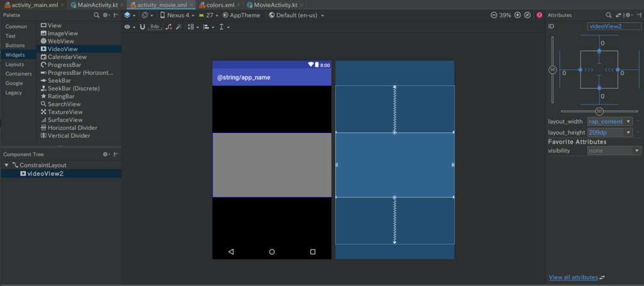Image resolution: width=644 pixels, height=286 pixels.
Task: Edit the ID field videoView2
Action: pyautogui.click(x=614, y=26)
